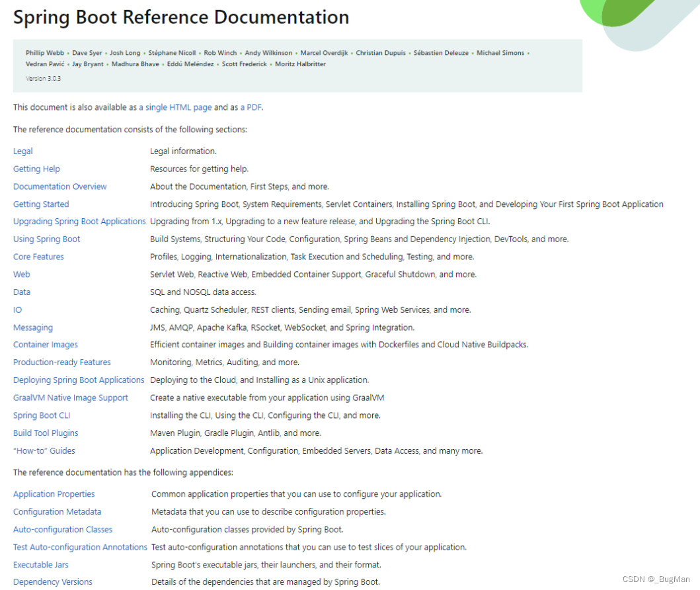Open the single HTML page version
The width and height of the screenshot is (700, 590).
(x=175, y=106)
